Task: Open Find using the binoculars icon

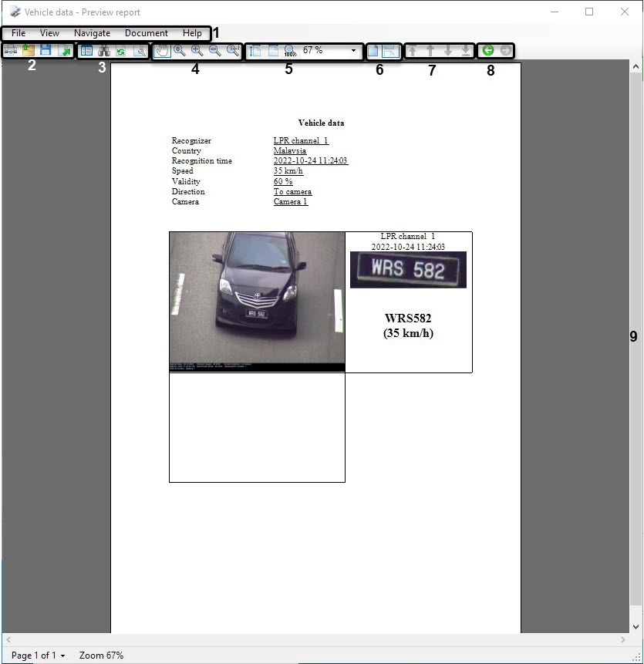Action: (x=104, y=51)
